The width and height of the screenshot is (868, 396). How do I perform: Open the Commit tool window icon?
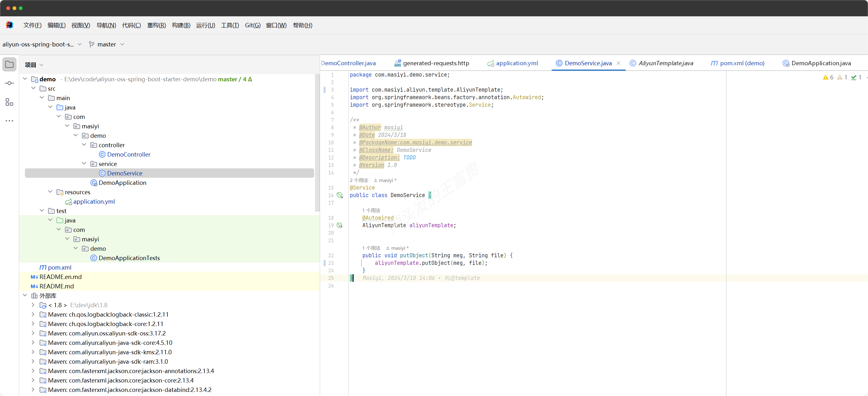coord(9,83)
